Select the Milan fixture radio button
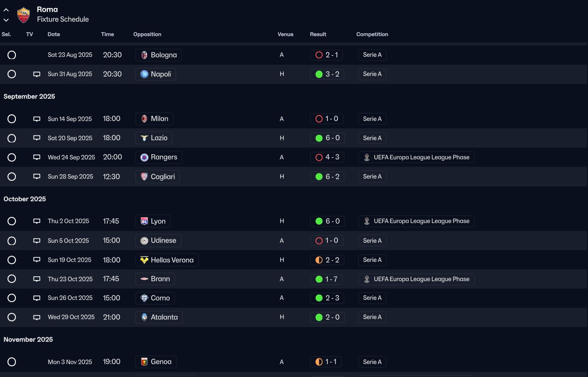Screen dimensions: 588x377 [12, 119]
